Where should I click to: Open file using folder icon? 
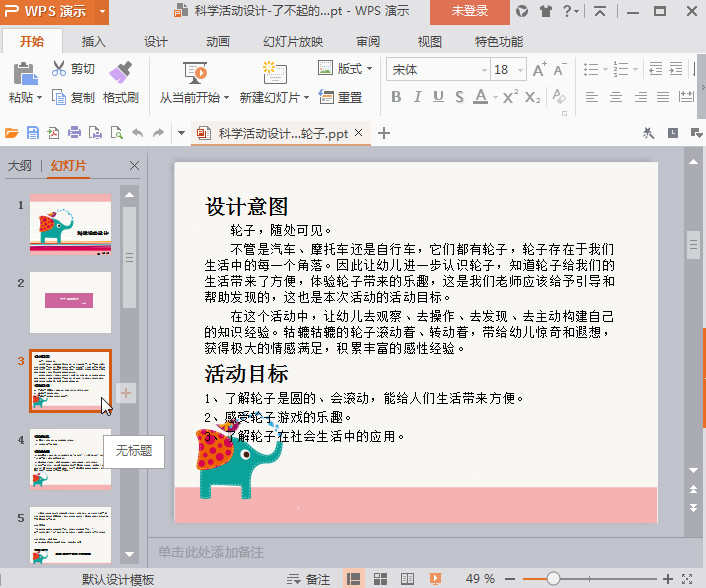click(x=12, y=133)
